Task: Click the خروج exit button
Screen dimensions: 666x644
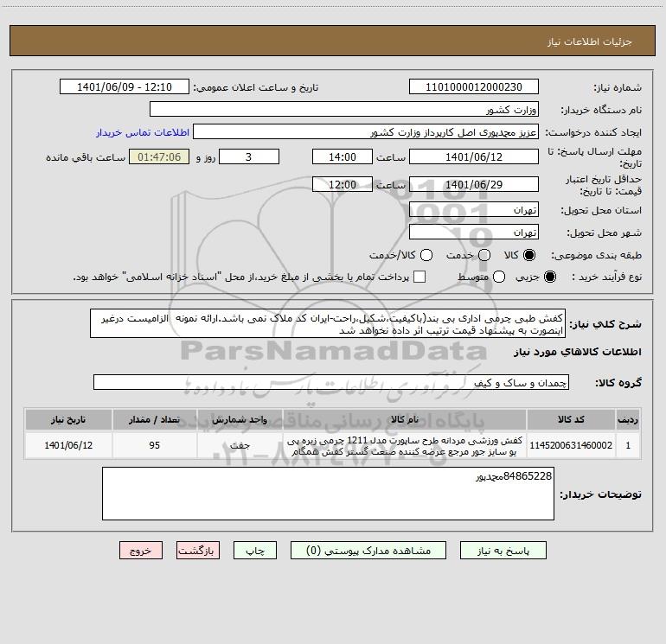Action: (141, 551)
